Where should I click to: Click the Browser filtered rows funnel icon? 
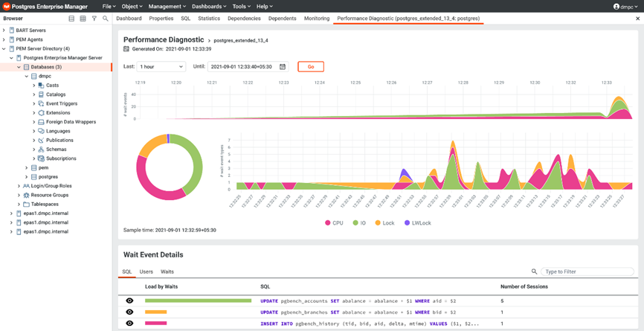pyautogui.click(x=94, y=19)
